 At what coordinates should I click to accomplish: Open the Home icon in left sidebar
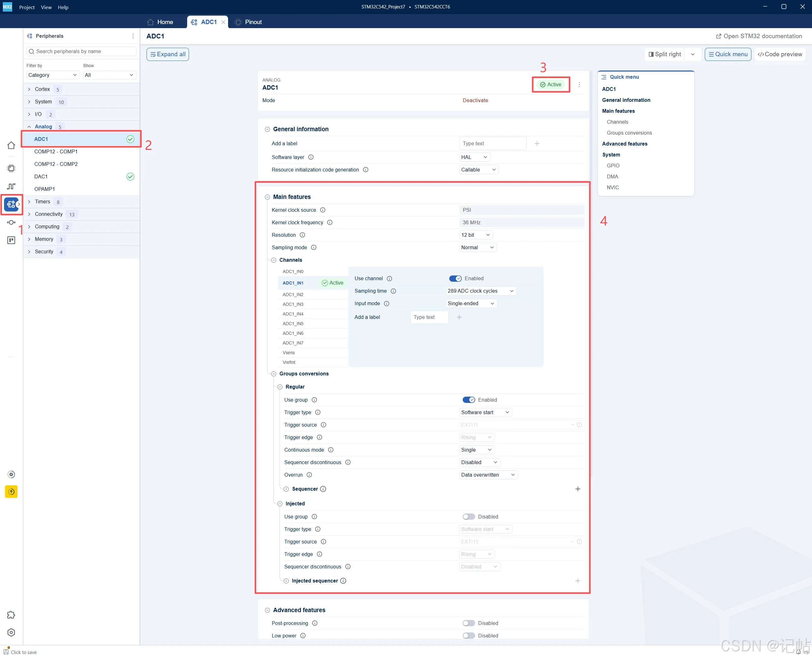click(x=11, y=146)
